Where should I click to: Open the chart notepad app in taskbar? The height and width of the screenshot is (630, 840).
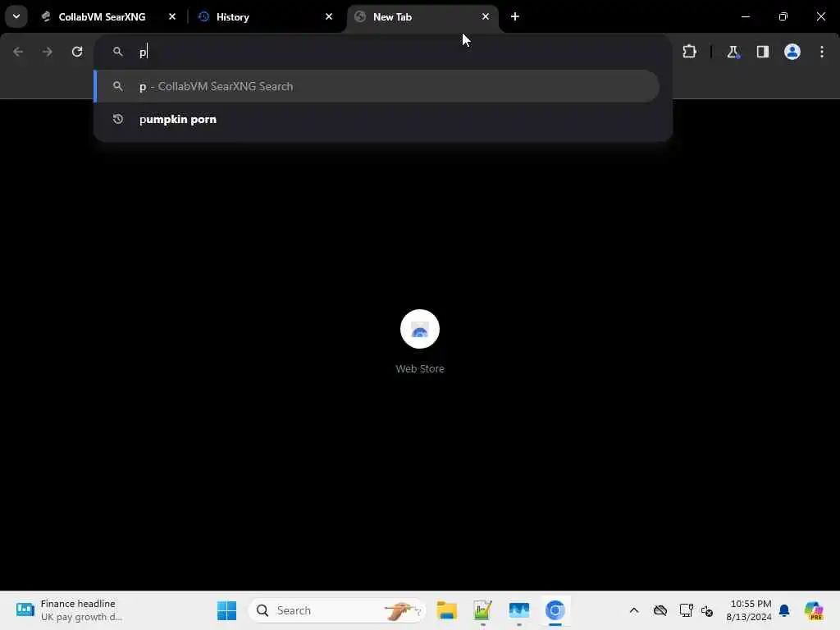(482, 610)
